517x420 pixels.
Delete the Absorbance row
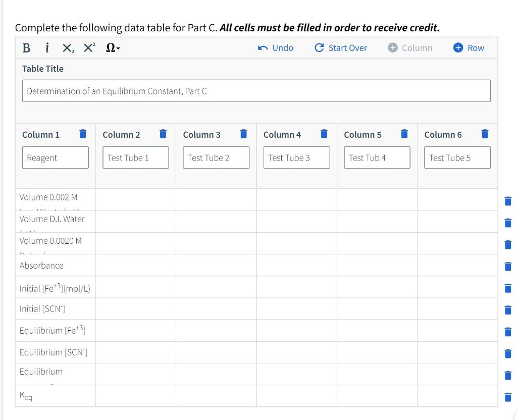click(508, 267)
